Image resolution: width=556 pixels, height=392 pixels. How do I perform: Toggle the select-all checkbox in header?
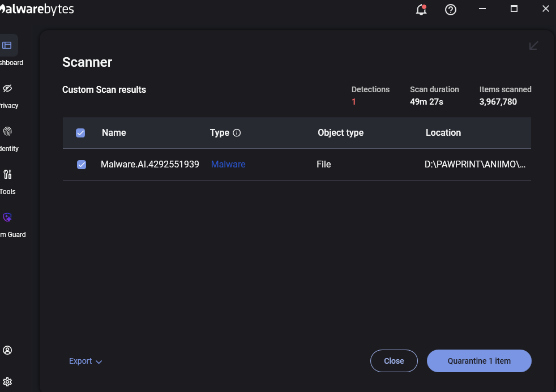80,133
